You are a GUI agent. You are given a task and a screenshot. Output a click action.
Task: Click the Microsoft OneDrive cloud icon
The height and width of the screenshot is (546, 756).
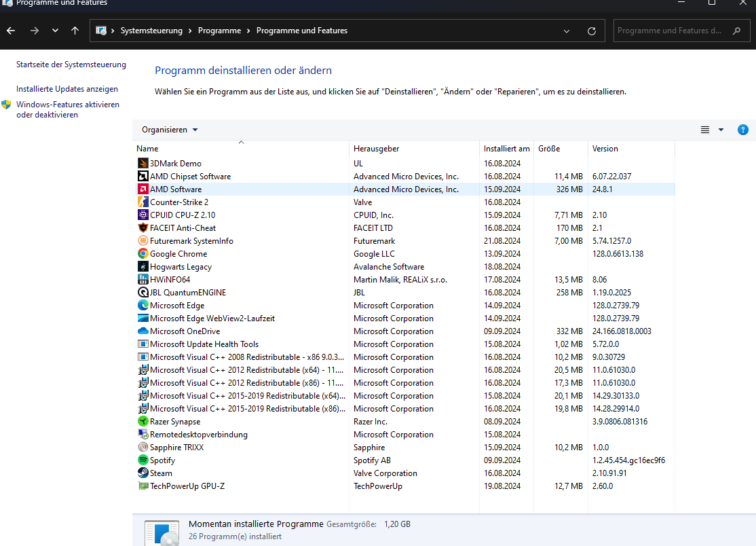point(143,331)
